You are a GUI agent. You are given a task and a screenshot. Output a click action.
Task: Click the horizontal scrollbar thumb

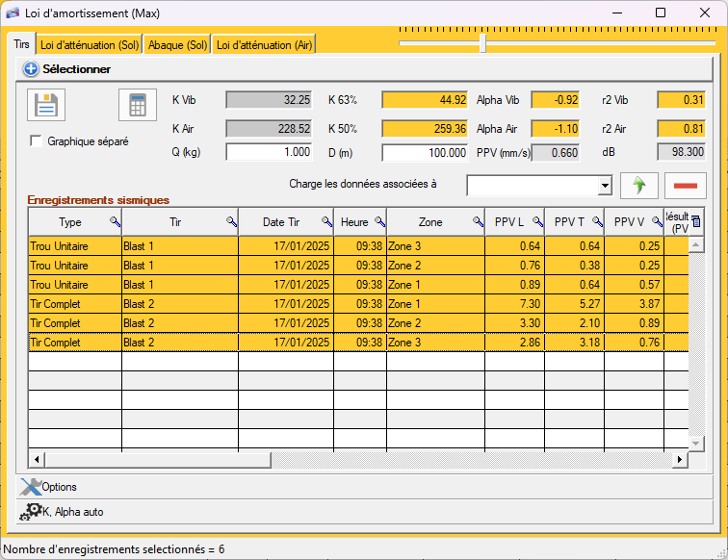pos(158,460)
